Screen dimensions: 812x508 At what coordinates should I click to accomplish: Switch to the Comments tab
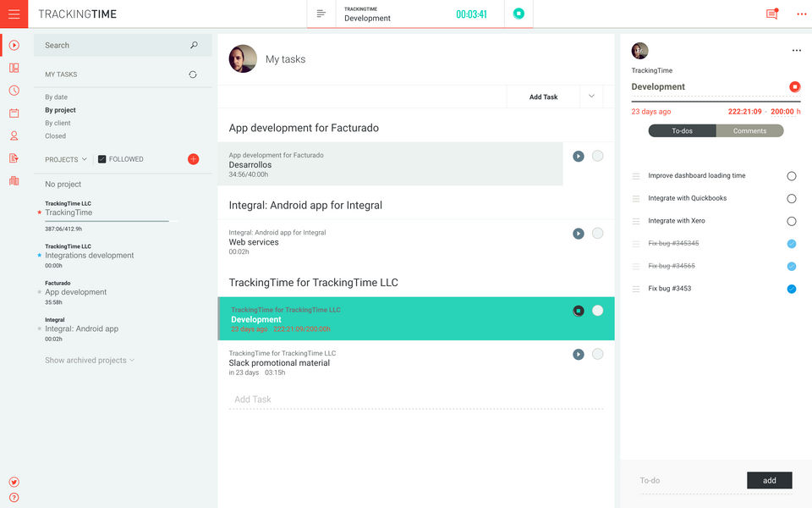point(749,130)
